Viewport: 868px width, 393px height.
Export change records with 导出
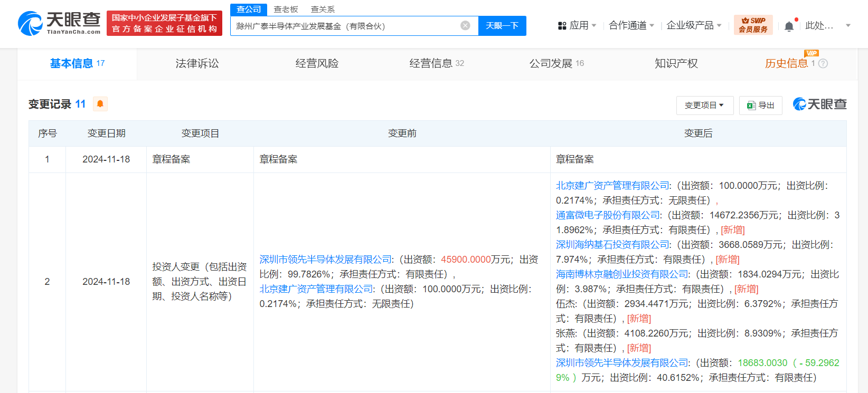point(760,106)
